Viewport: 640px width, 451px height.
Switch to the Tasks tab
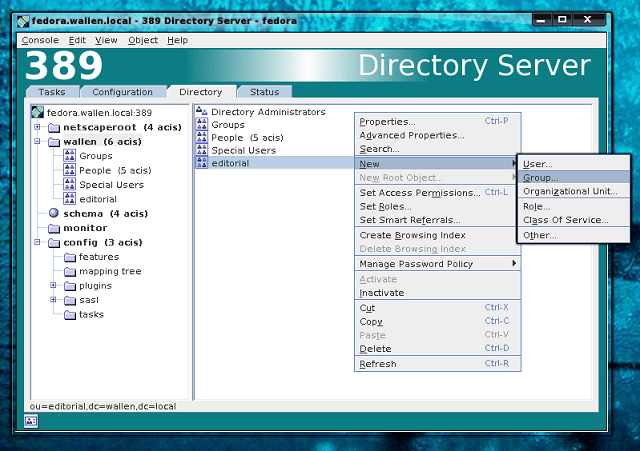tap(52, 92)
